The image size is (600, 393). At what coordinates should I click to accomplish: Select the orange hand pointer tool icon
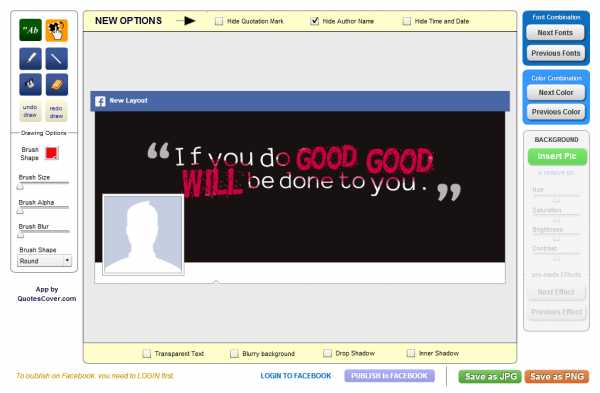(x=57, y=30)
